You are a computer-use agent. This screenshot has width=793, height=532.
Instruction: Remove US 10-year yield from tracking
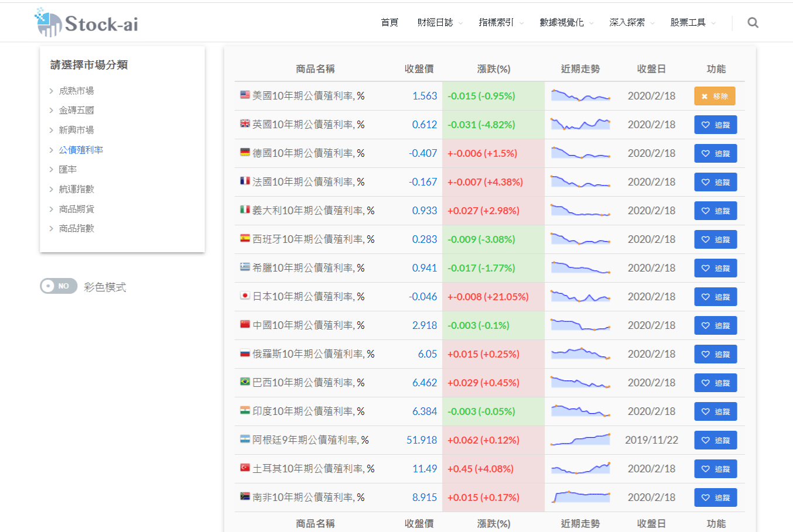(x=715, y=96)
